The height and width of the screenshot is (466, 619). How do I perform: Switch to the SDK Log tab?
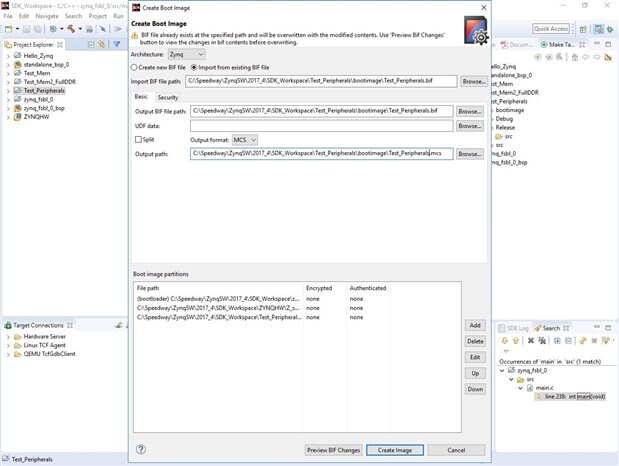513,328
